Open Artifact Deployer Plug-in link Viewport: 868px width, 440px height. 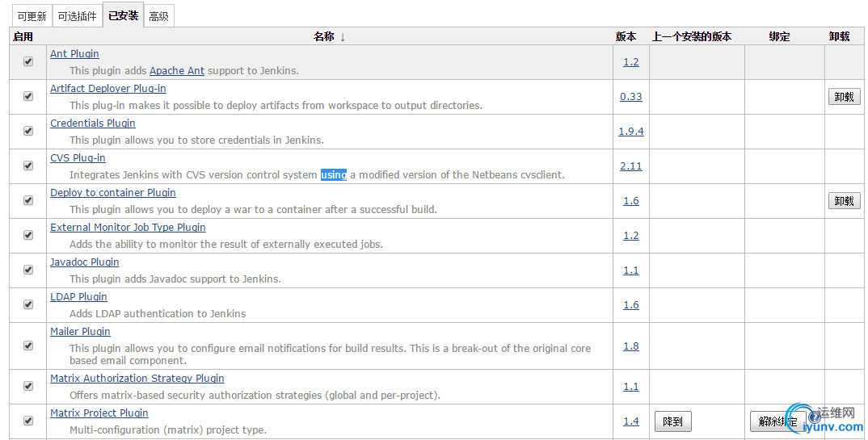click(108, 89)
